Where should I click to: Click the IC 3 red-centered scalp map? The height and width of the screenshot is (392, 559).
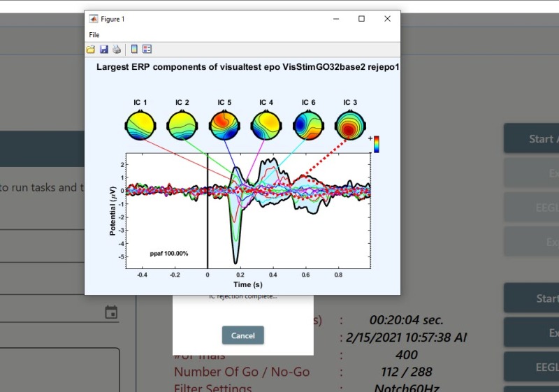(350, 126)
